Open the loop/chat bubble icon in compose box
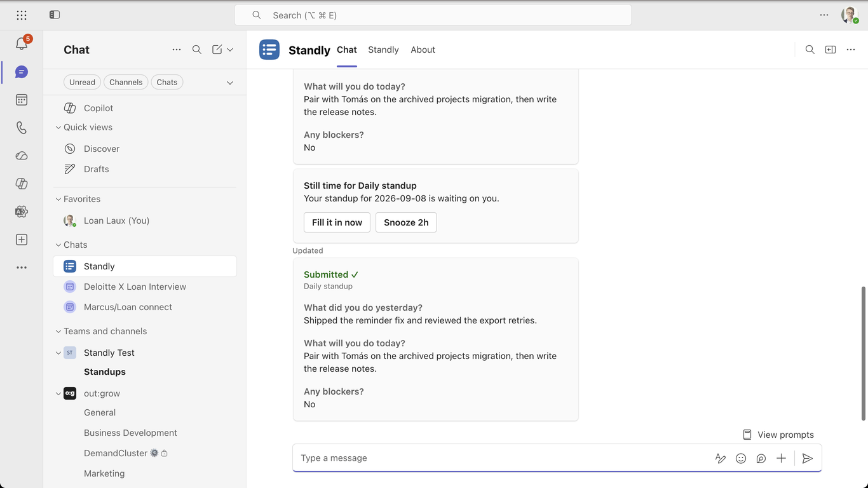868x488 pixels. pos(761,458)
